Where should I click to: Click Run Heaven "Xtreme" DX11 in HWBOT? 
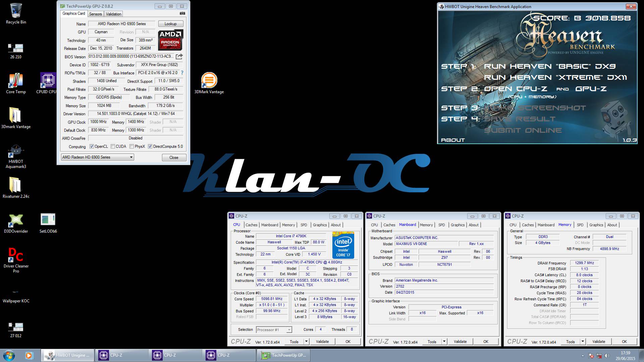[555, 77]
